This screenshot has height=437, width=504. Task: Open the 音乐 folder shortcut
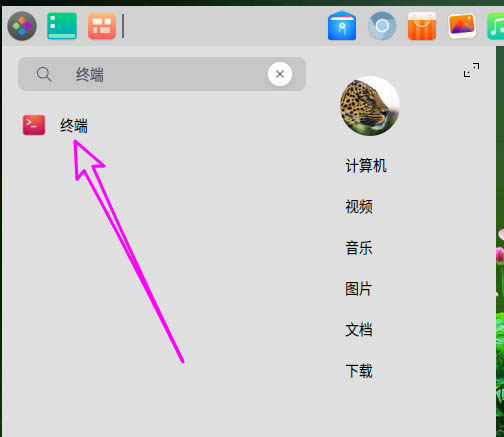click(359, 248)
